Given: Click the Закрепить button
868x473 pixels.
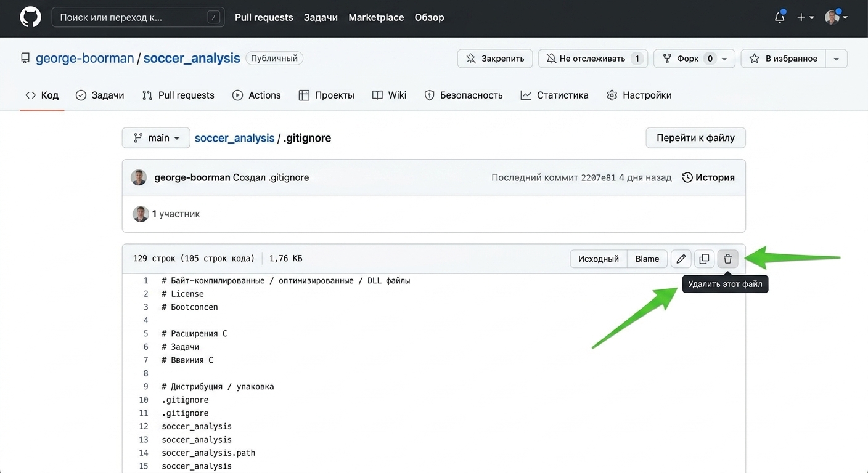Looking at the screenshot, I should [495, 59].
